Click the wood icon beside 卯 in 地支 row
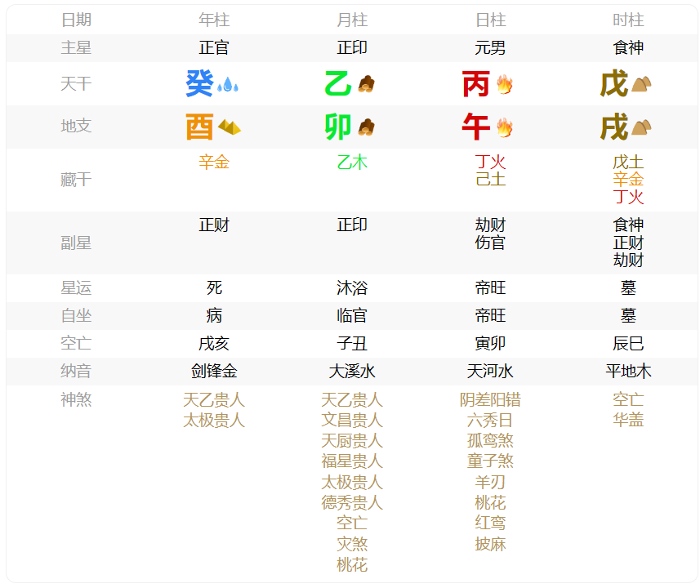Image resolution: width=700 pixels, height=588 pixels. coord(366,127)
